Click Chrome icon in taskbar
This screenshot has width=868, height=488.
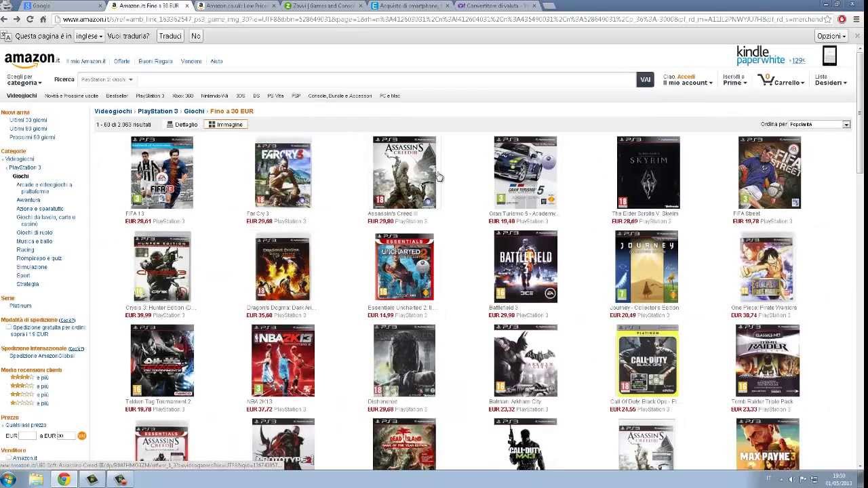[x=64, y=479]
